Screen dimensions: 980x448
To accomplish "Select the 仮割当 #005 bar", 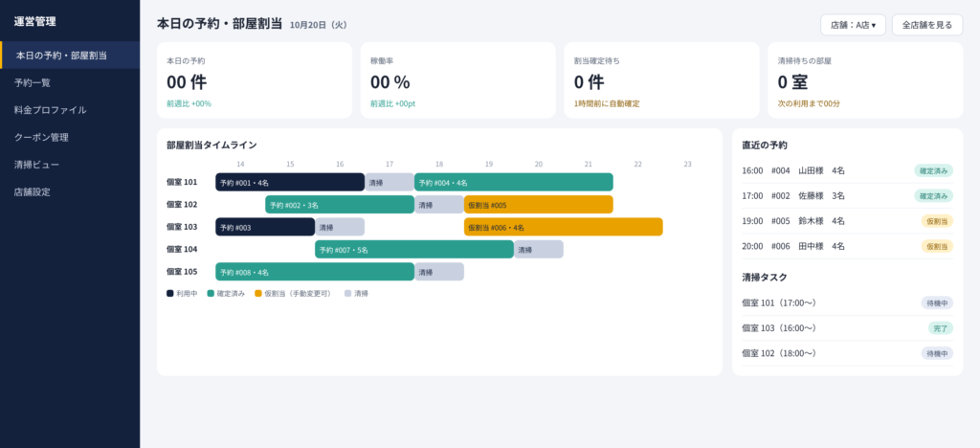I will 538,205.
